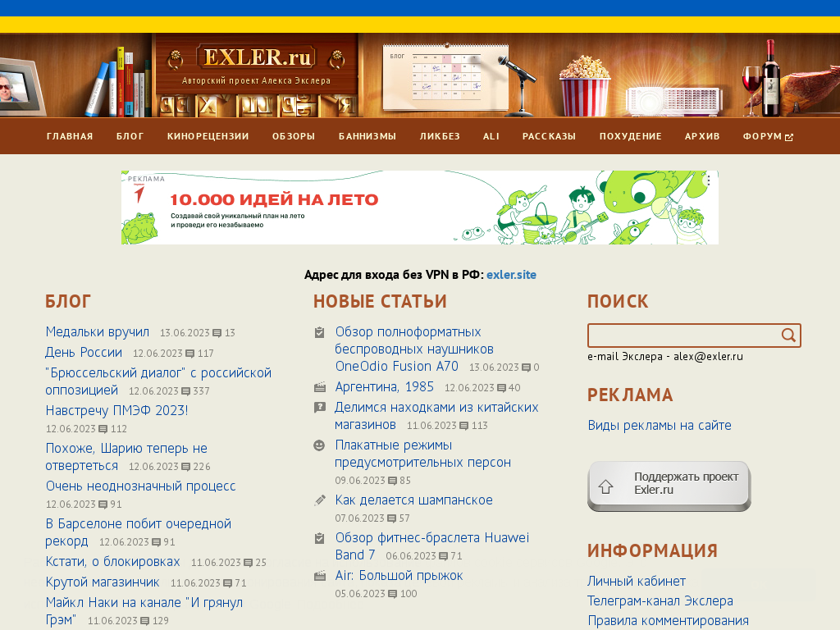Click the upward arrow icon on support button

pyautogui.click(x=606, y=486)
